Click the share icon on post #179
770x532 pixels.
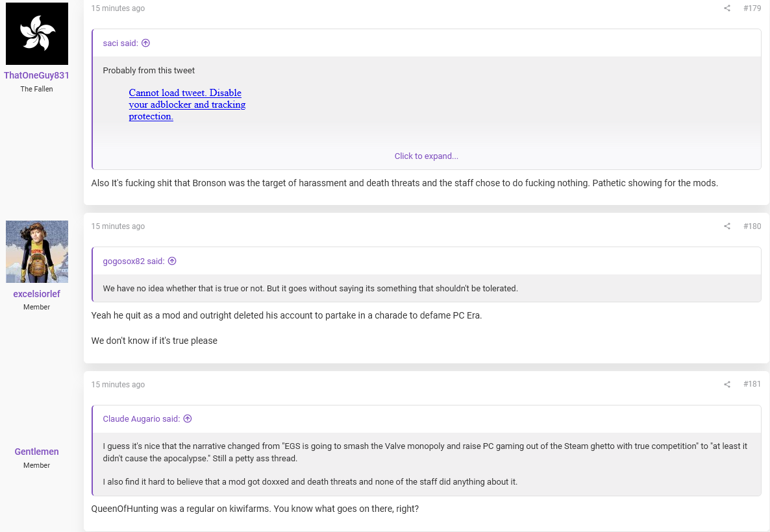(727, 8)
